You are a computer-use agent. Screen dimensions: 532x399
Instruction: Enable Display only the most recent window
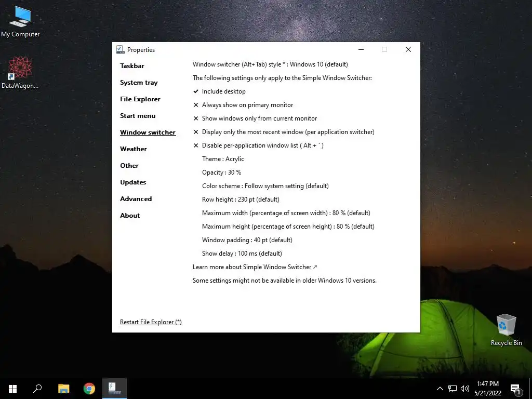[x=284, y=132]
